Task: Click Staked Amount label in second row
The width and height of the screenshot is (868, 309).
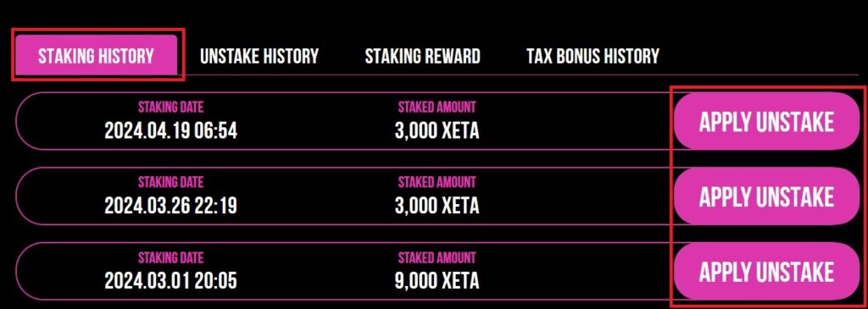Action: point(437,182)
